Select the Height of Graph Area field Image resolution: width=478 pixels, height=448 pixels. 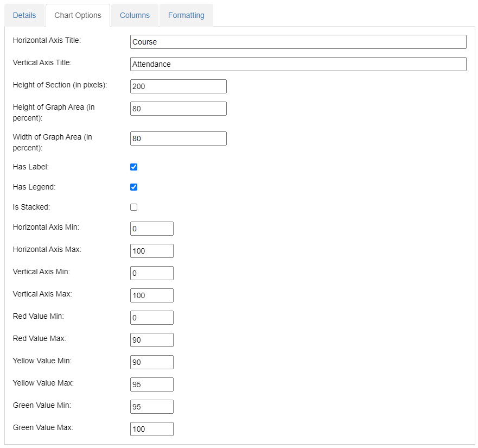tap(179, 109)
